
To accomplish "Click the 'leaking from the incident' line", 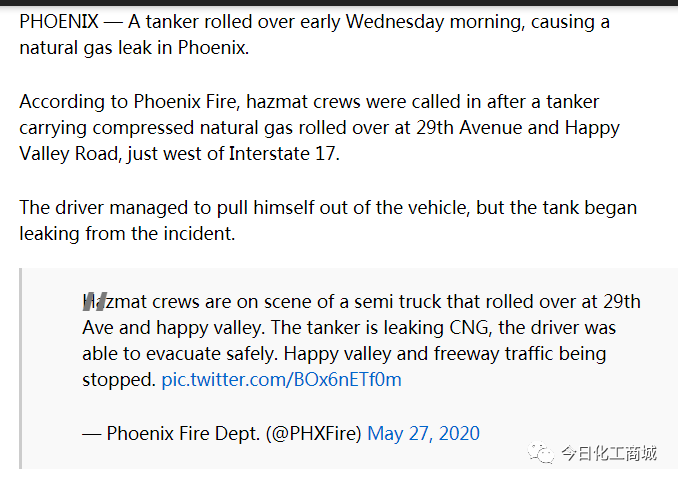I will (127, 234).
